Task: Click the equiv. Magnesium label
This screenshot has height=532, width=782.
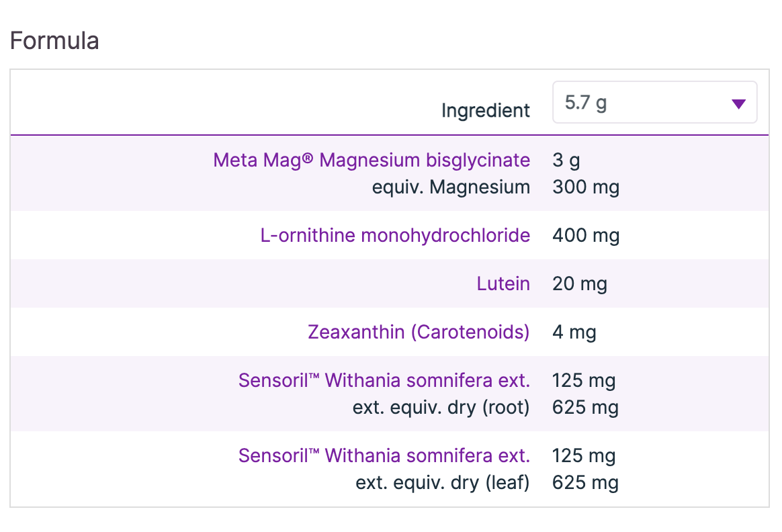Action: (x=451, y=187)
